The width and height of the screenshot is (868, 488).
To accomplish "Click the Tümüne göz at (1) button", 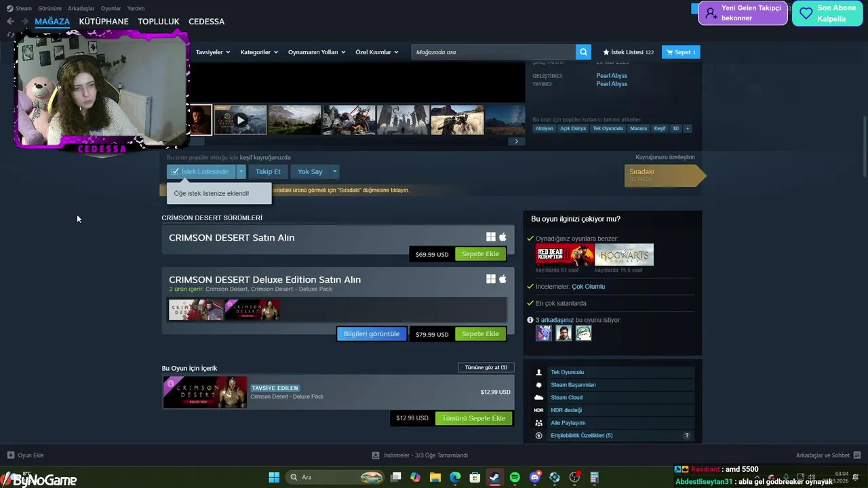I will tap(486, 367).
